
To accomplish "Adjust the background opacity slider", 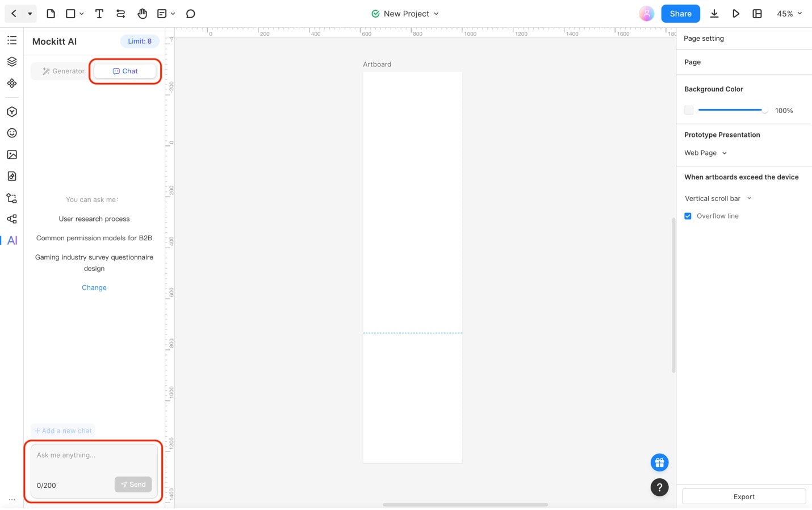I will tap(733, 110).
